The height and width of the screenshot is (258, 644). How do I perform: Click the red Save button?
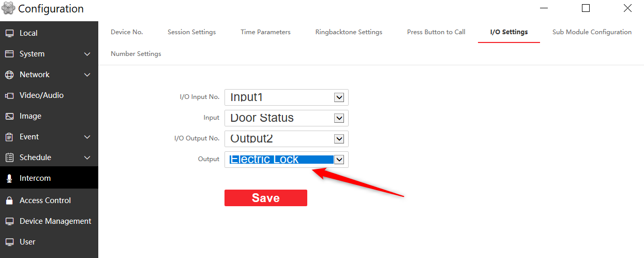tap(266, 198)
